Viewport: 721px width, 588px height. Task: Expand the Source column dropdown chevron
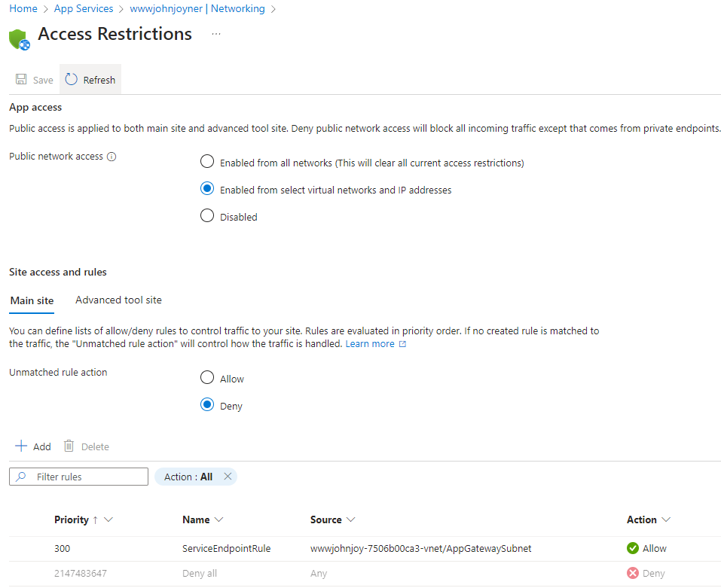tap(351, 519)
